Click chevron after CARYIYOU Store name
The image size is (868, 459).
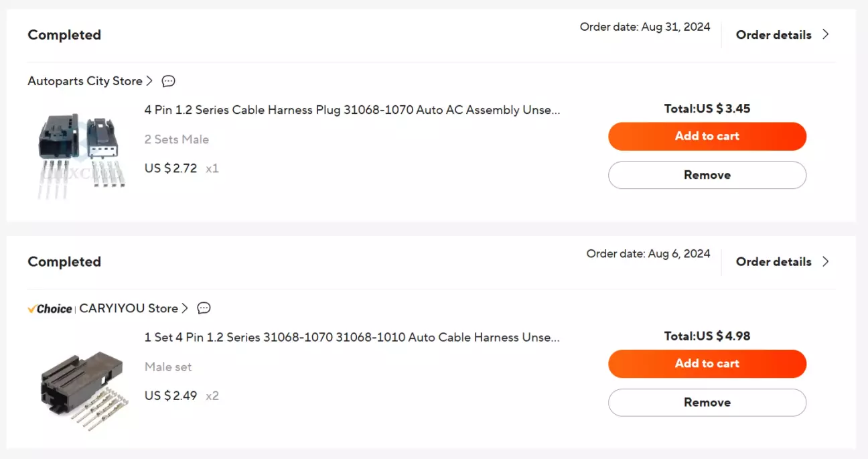pyautogui.click(x=185, y=308)
